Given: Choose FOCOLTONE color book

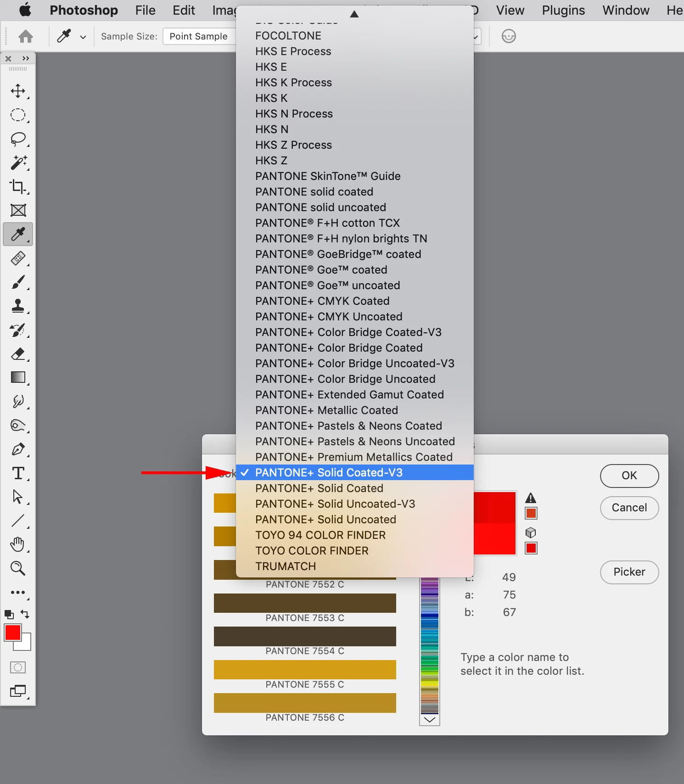Looking at the screenshot, I should (x=354, y=35).
